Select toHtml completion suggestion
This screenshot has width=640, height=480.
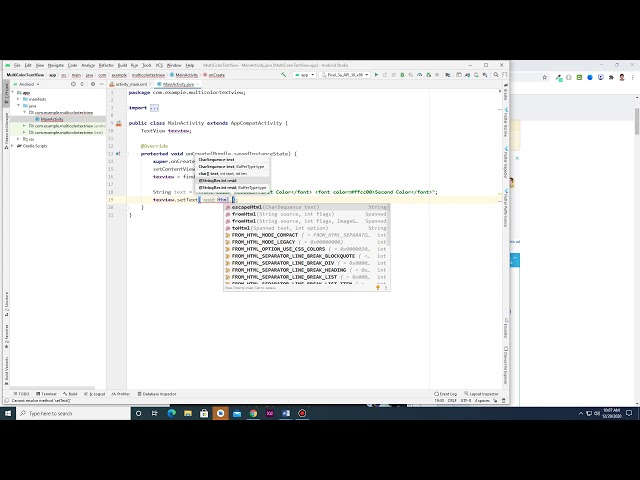tap(306, 228)
